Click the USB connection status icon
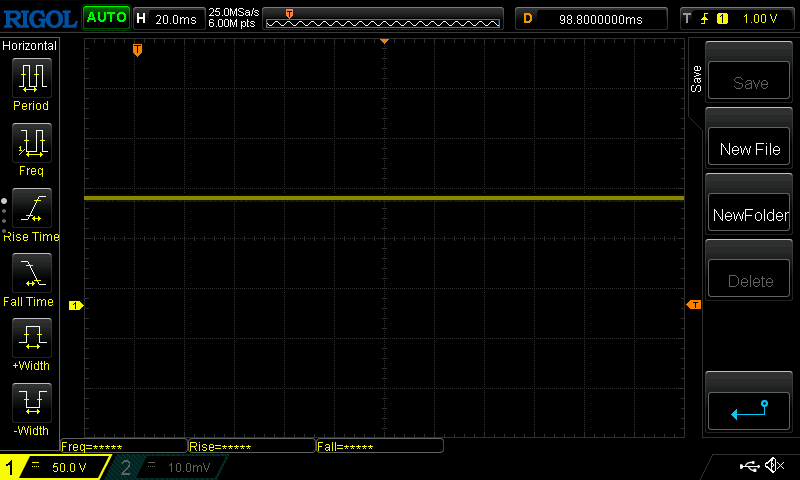The width and height of the screenshot is (800, 480). [x=749, y=466]
